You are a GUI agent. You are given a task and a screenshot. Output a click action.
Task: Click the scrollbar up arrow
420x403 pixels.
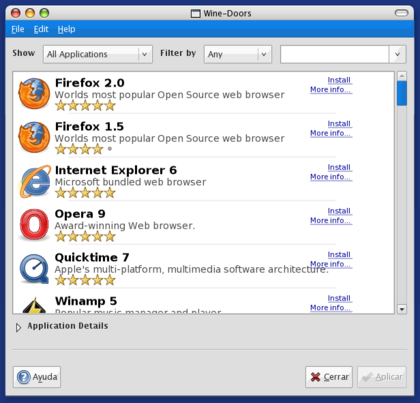[402, 76]
